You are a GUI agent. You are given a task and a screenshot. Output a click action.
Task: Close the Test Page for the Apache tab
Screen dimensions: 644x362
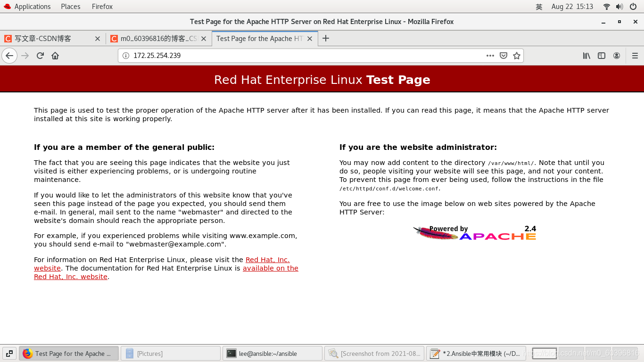tap(310, 39)
